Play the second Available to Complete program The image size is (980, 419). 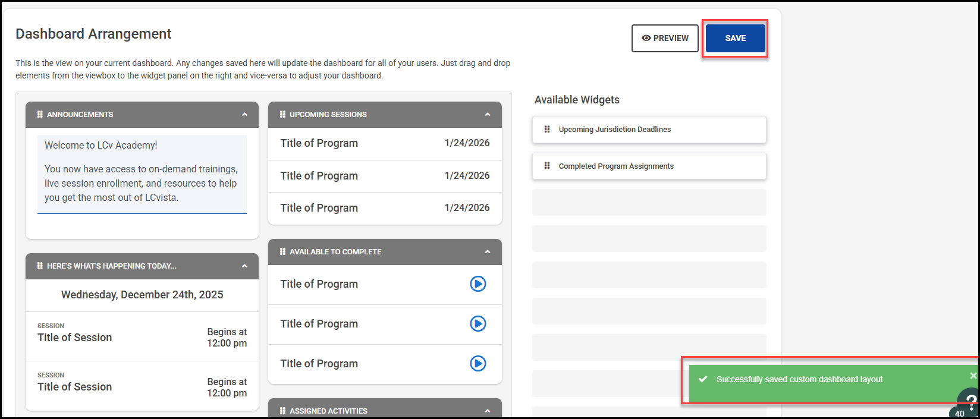point(478,324)
